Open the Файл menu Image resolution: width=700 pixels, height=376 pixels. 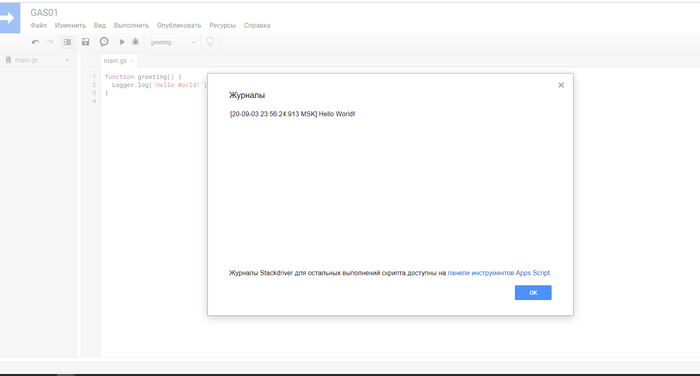point(38,25)
